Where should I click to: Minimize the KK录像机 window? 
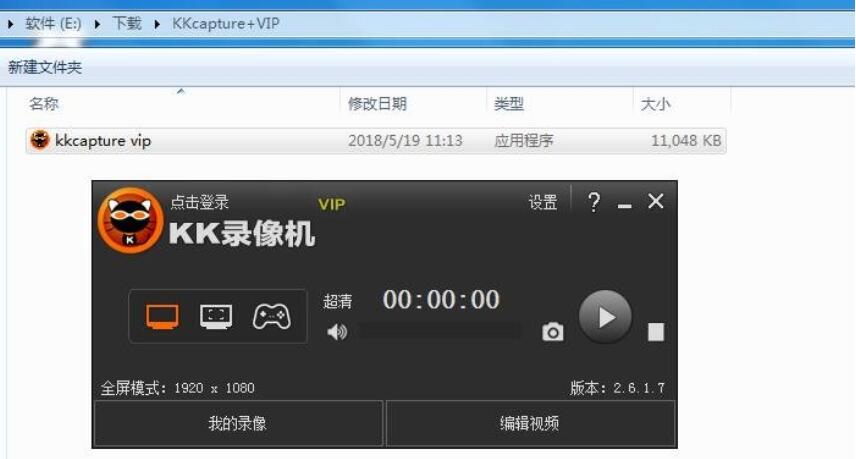point(625,206)
